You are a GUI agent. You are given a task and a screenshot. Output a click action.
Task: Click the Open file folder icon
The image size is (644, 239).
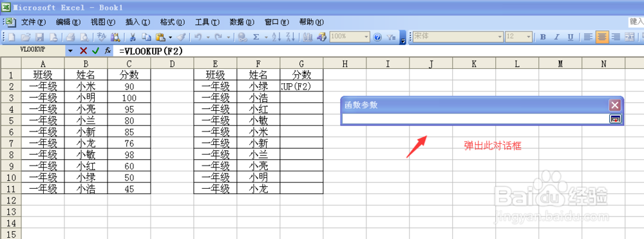pos(26,37)
